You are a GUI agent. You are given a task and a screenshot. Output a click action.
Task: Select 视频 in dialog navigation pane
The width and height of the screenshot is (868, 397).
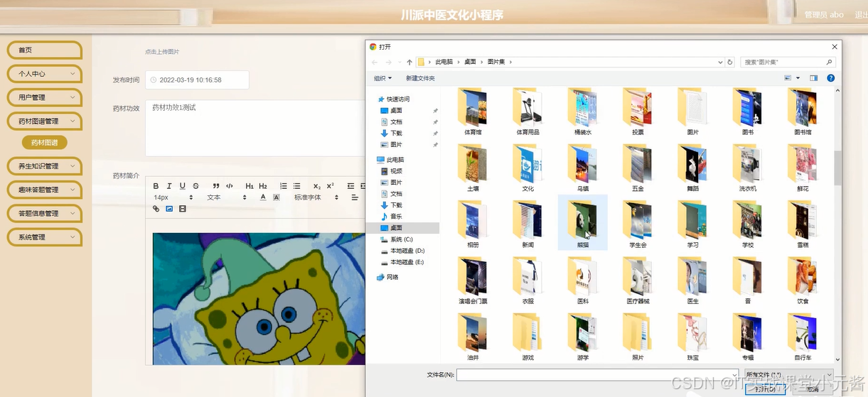[391, 171]
